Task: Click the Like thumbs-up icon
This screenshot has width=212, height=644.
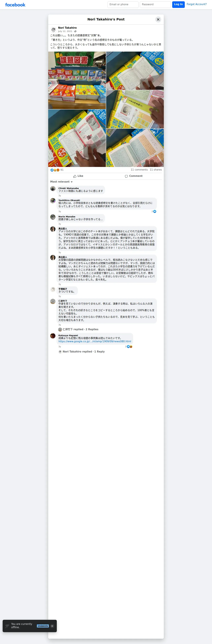Action: pos(75,176)
